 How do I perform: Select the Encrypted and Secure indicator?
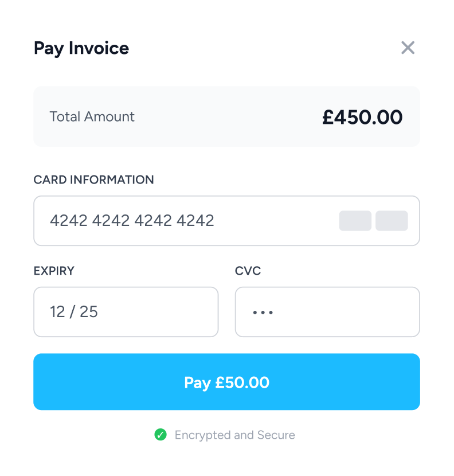click(226, 435)
